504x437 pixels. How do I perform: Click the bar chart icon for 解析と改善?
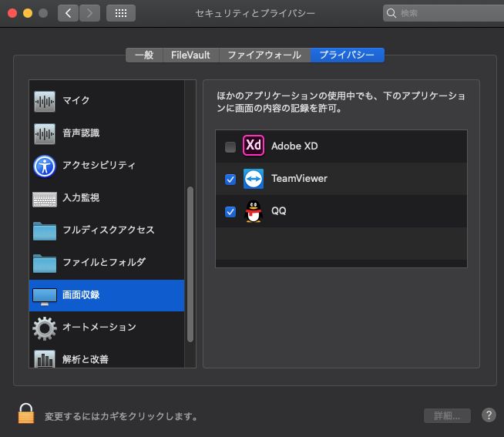tap(45, 359)
